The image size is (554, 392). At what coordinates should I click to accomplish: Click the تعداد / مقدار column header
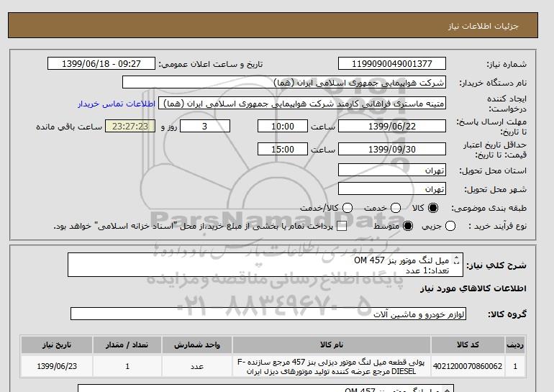click(x=127, y=345)
